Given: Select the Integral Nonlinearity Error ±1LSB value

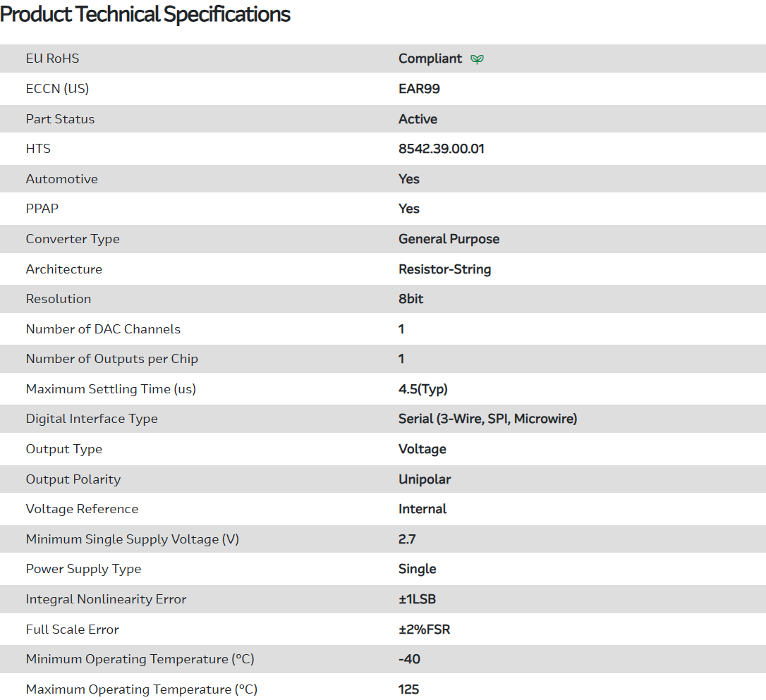Looking at the screenshot, I should (417, 599).
